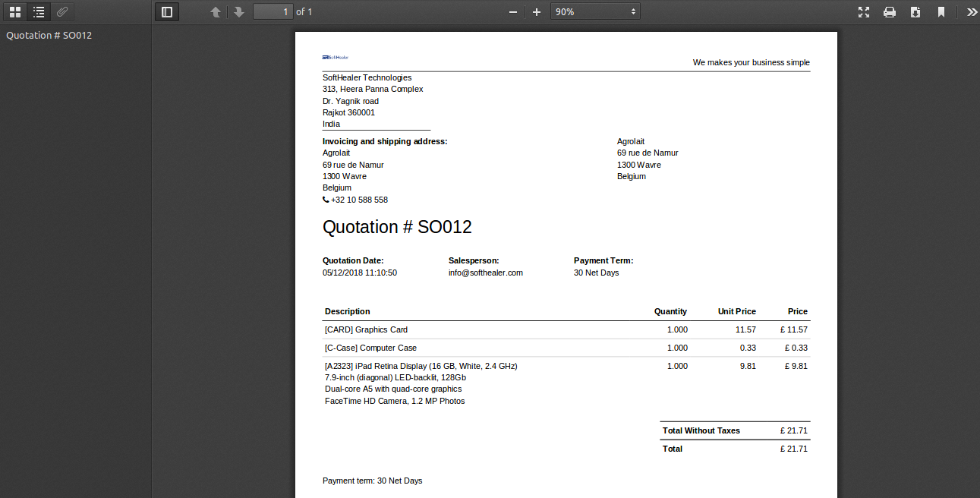The height and width of the screenshot is (498, 980).
Task: Go to next page arrow
Action: (238, 11)
